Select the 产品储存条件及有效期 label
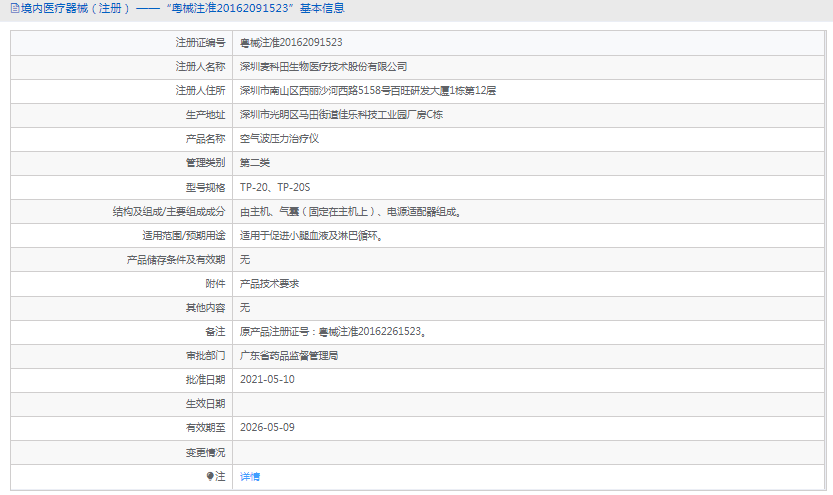 tap(176, 259)
